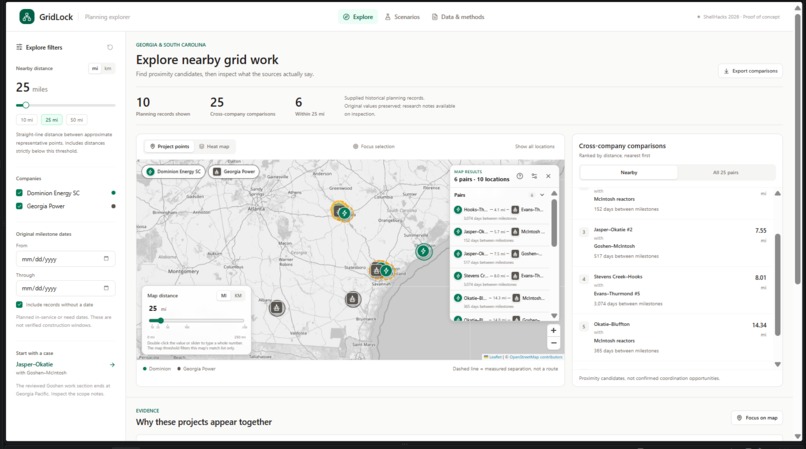Viewport: 806px width, 449px height.
Task: Click the OpenStreetMap contributors link
Action: (536, 357)
